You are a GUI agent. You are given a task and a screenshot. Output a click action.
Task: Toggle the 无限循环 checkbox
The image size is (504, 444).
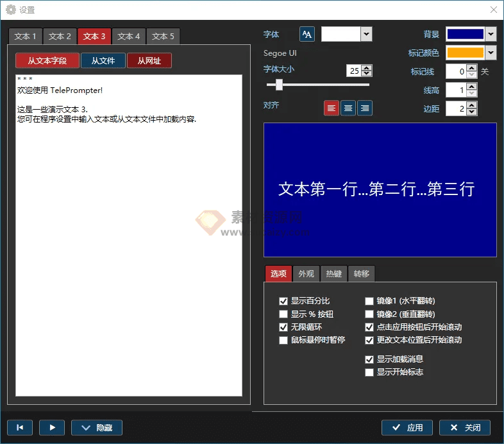pos(283,327)
